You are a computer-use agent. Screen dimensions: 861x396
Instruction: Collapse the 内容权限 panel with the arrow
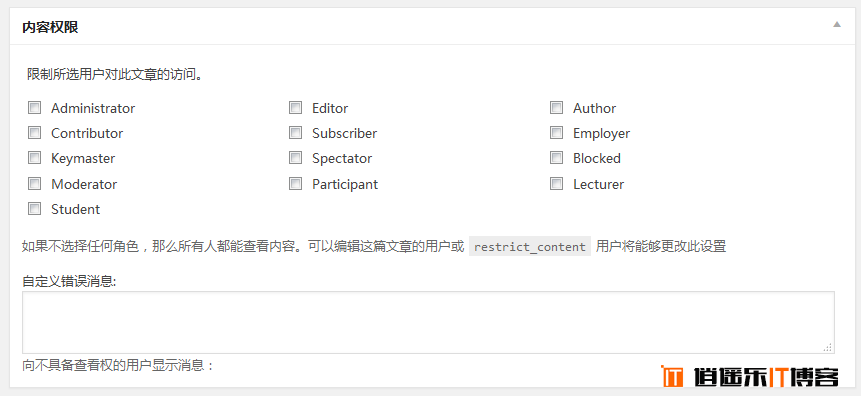[x=836, y=24]
